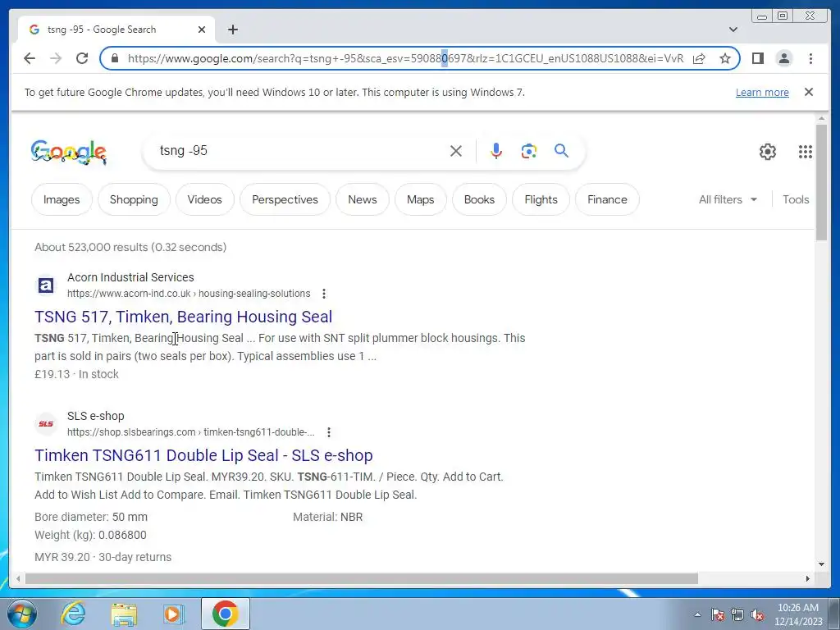Open the Google apps grid

click(x=805, y=152)
